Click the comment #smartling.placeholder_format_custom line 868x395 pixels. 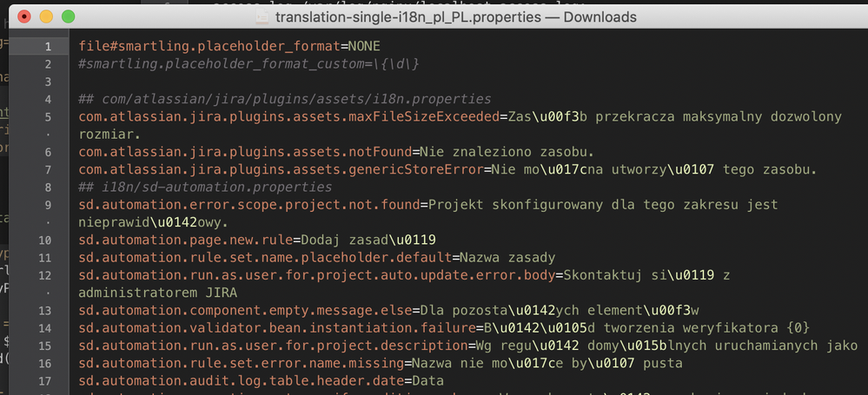(x=249, y=64)
